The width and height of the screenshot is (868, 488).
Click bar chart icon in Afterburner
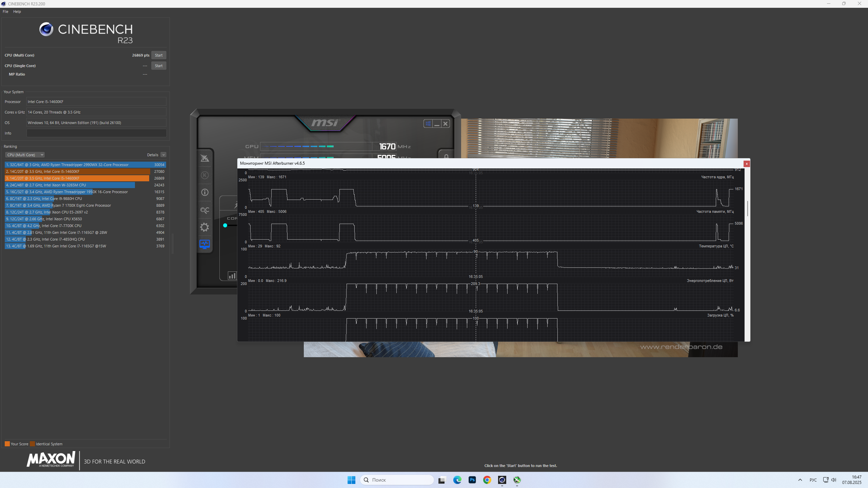tap(232, 276)
